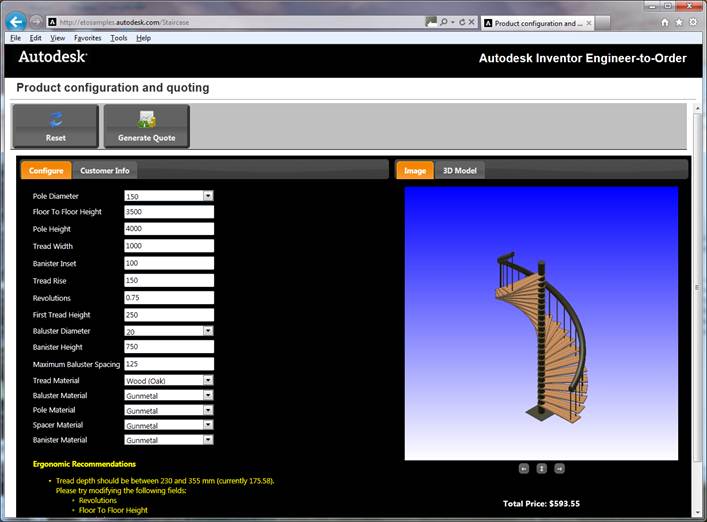Expand the Pole Diameter dropdown
The height and width of the screenshot is (522, 707).
click(x=208, y=196)
